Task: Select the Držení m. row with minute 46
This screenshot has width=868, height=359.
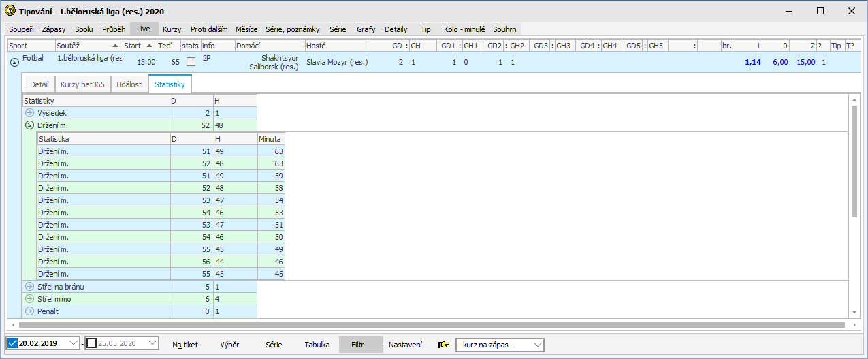Action: point(161,261)
